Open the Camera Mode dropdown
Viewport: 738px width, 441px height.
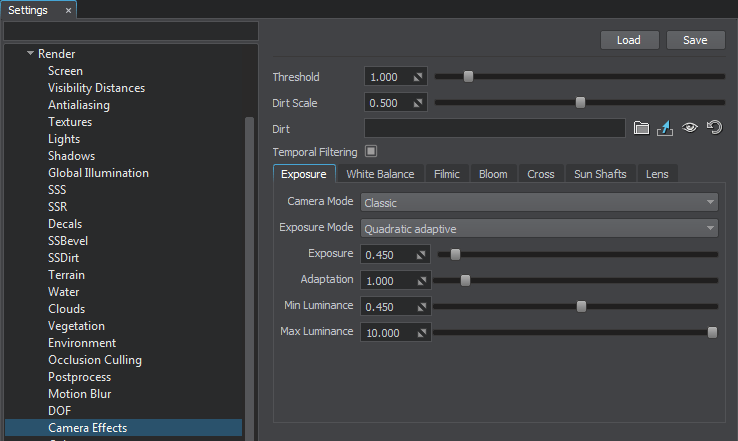click(x=539, y=202)
